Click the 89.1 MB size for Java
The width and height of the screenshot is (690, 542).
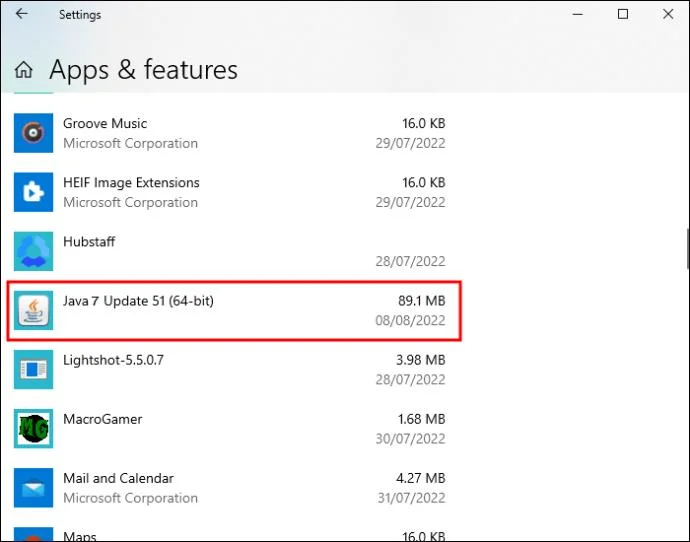pos(422,301)
